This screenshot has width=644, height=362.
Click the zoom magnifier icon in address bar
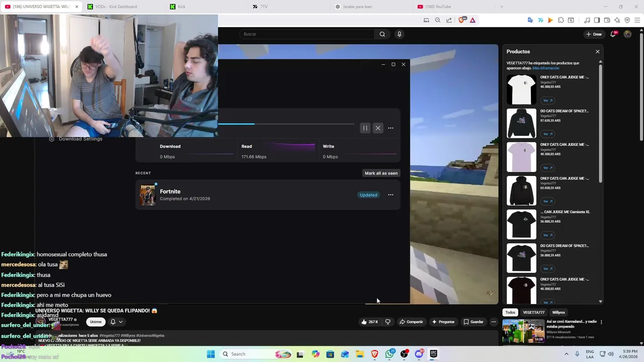pyautogui.click(x=438, y=20)
